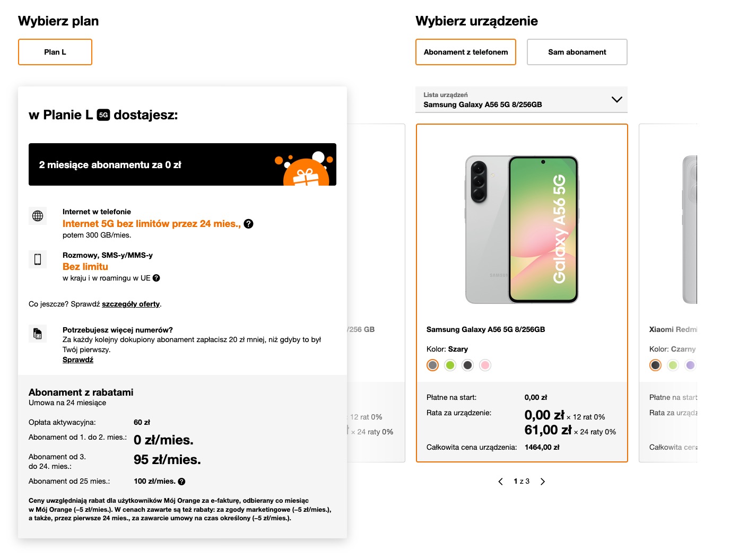
Task: Select the Plan L option
Action: coord(55,52)
